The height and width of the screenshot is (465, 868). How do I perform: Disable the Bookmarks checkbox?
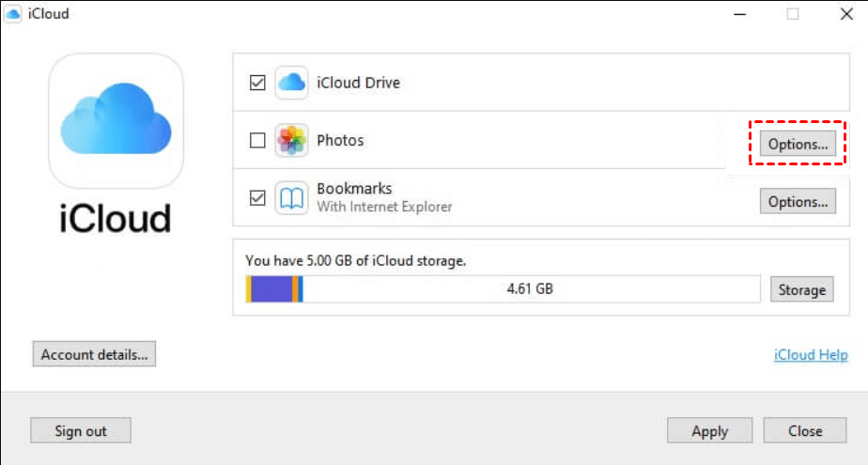point(257,199)
